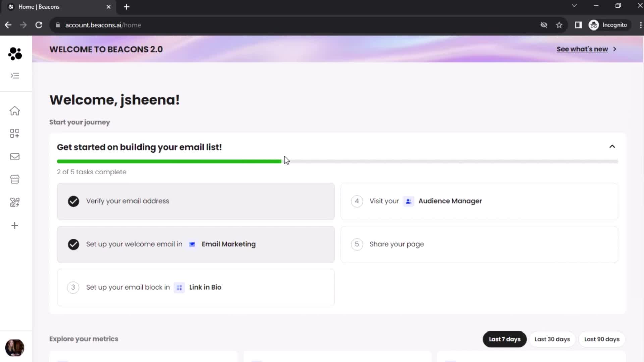Click the Link in Bio grid icon
The width and height of the screenshot is (644, 362).
[x=179, y=287]
